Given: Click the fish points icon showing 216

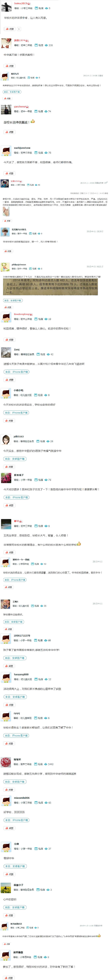Looking at the screenshot, I should click(46, 45).
